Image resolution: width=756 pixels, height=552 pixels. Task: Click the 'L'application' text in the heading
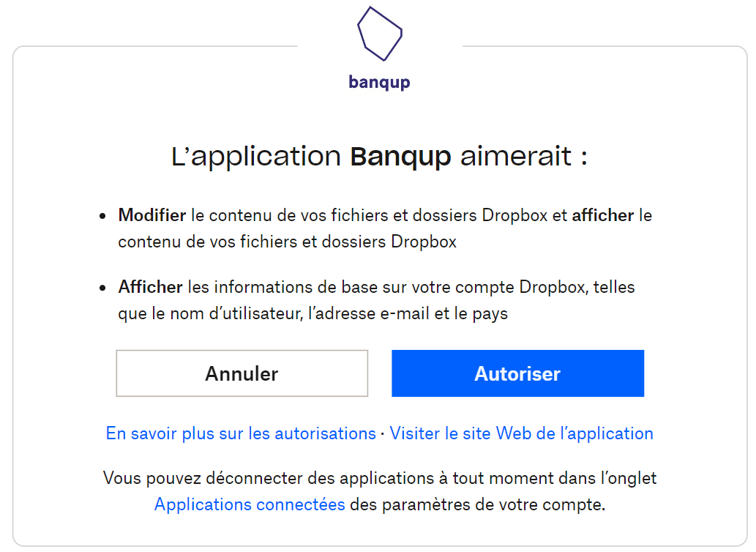pyautogui.click(x=256, y=156)
